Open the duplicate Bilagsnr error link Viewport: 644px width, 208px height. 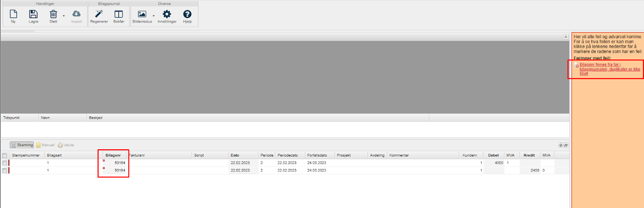609,69
